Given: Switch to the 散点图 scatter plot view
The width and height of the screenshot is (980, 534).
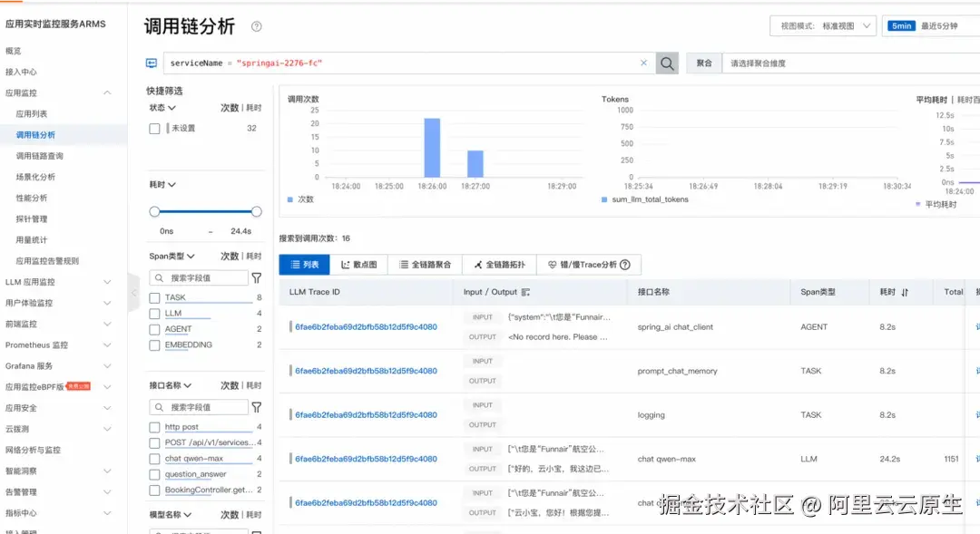Looking at the screenshot, I should tap(360, 264).
